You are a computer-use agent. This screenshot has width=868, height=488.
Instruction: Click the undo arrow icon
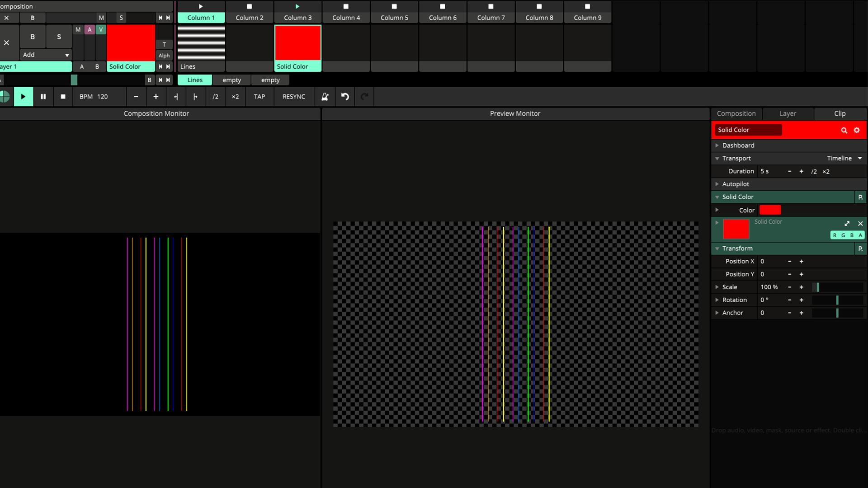(x=345, y=97)
